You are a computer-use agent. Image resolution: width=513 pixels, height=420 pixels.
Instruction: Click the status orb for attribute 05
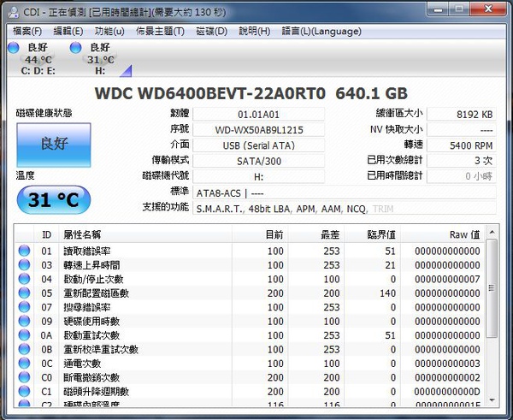[24, 293]
